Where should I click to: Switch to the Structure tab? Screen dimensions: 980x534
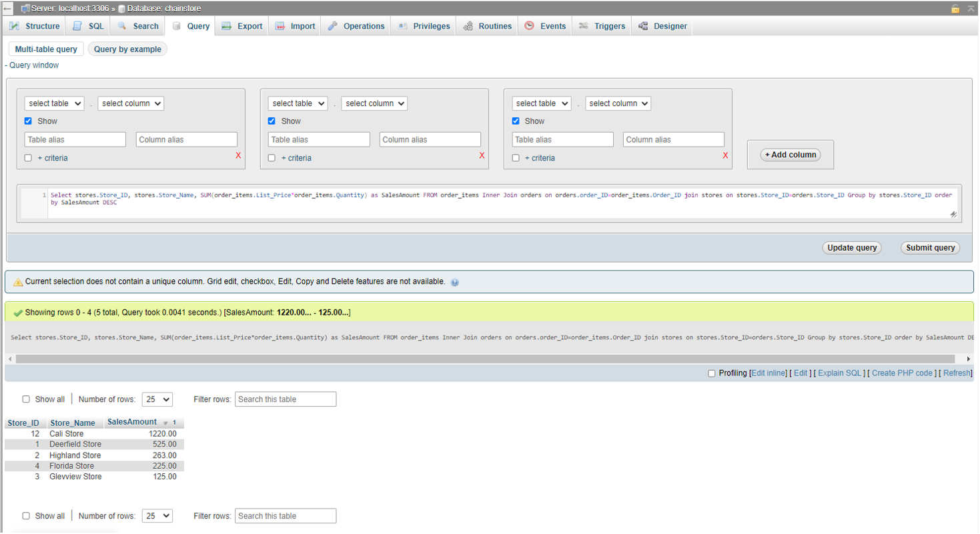coord(35,26)
